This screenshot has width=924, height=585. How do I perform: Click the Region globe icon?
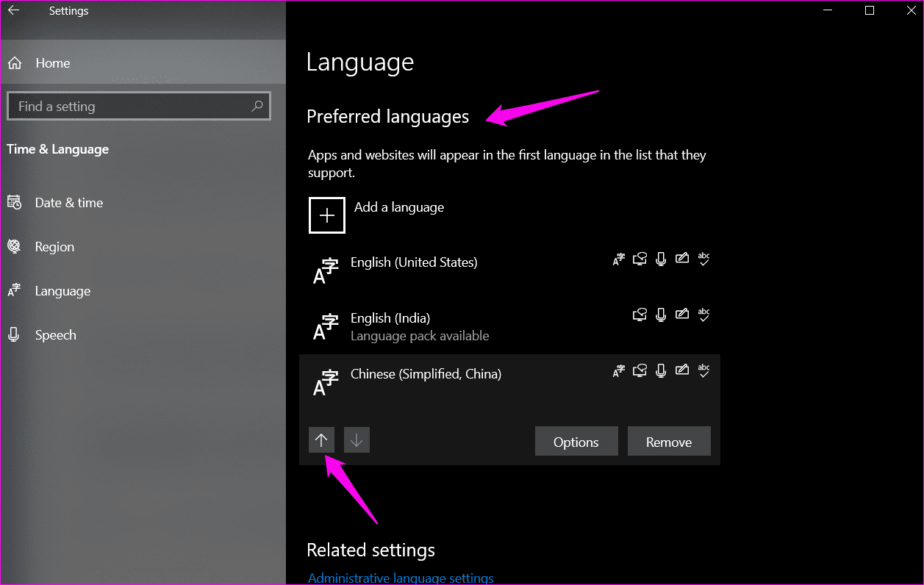pyautogui.click(x=14, y=247)
